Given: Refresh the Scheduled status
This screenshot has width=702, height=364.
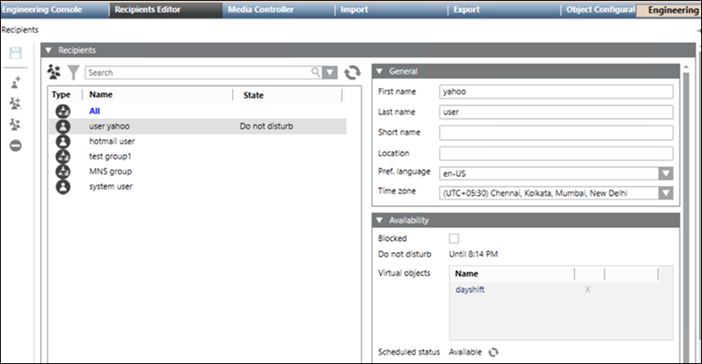Looking at the screenshot, I should 493,352.
